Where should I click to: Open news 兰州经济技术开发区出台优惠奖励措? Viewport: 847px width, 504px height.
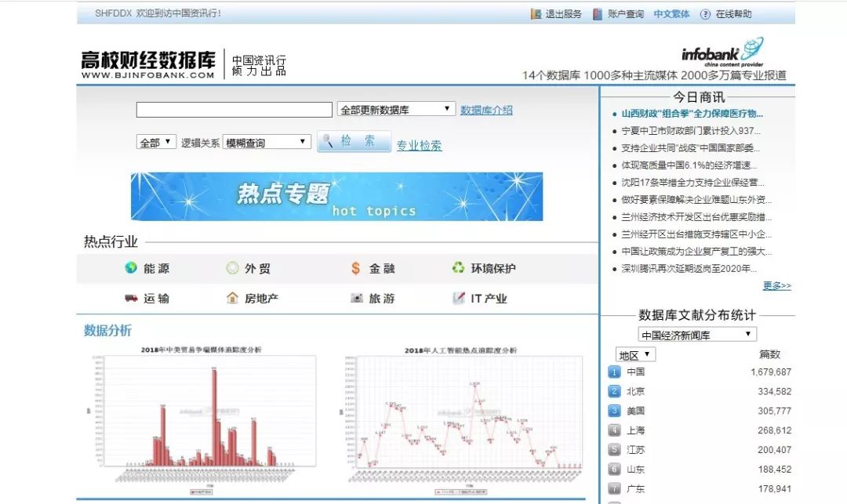click(x=696, y=217)
